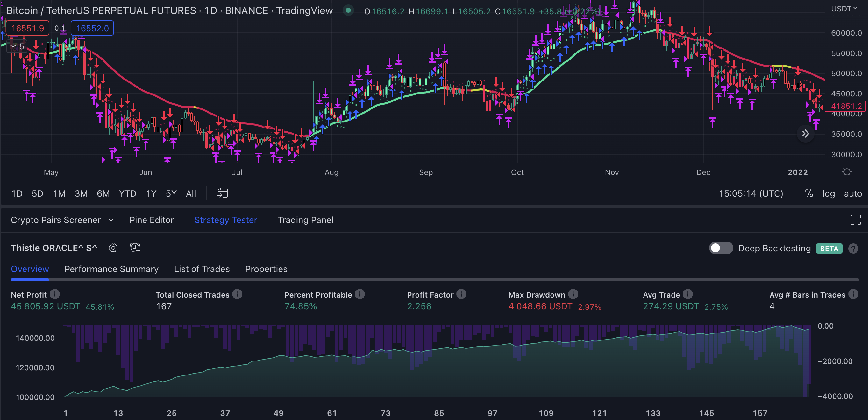Set range to 3M
868x420 pixels.
81,193
